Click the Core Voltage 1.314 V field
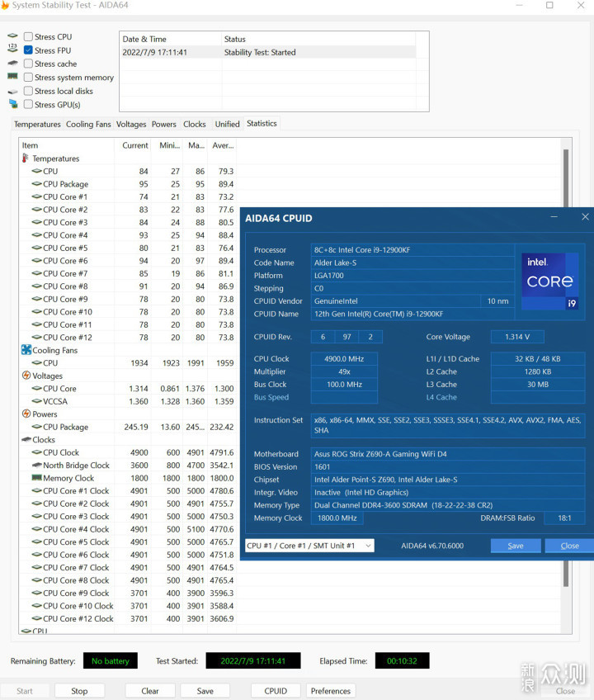 coord(517,337)
